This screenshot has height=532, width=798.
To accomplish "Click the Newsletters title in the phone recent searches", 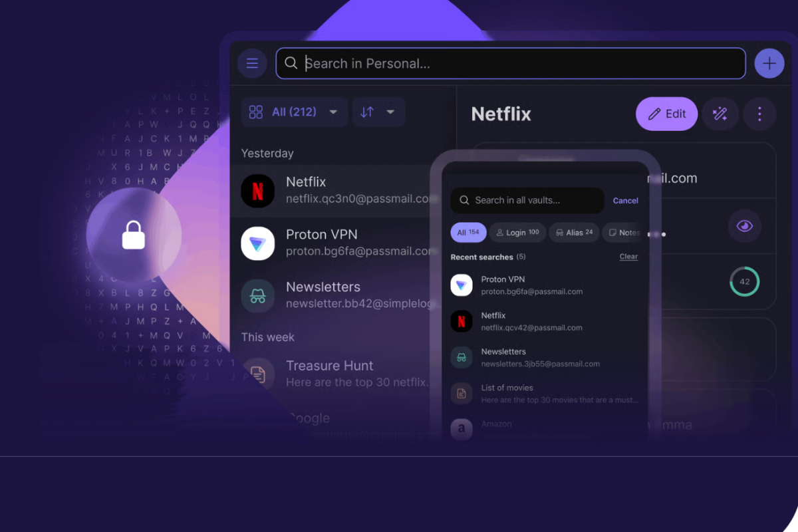I will 503,351.
